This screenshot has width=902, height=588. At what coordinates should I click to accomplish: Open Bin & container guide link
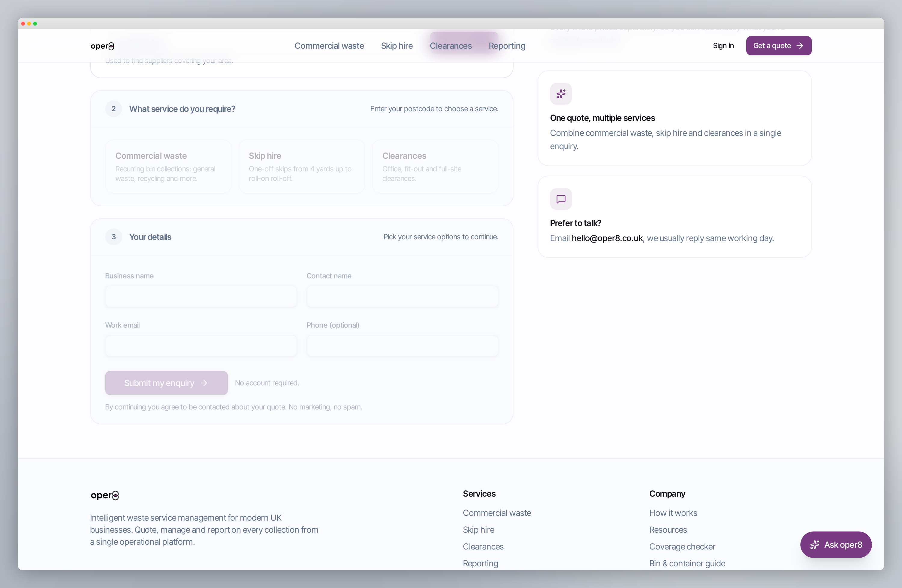point(687,563)
